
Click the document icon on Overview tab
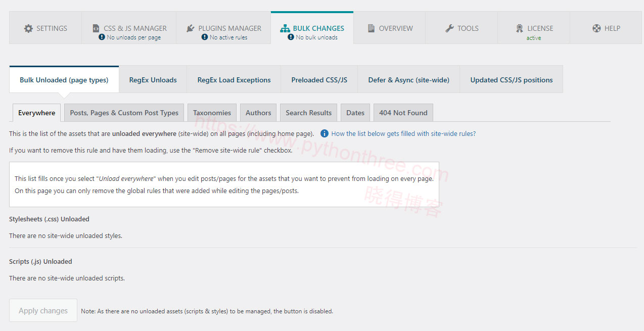click(371, 28)
